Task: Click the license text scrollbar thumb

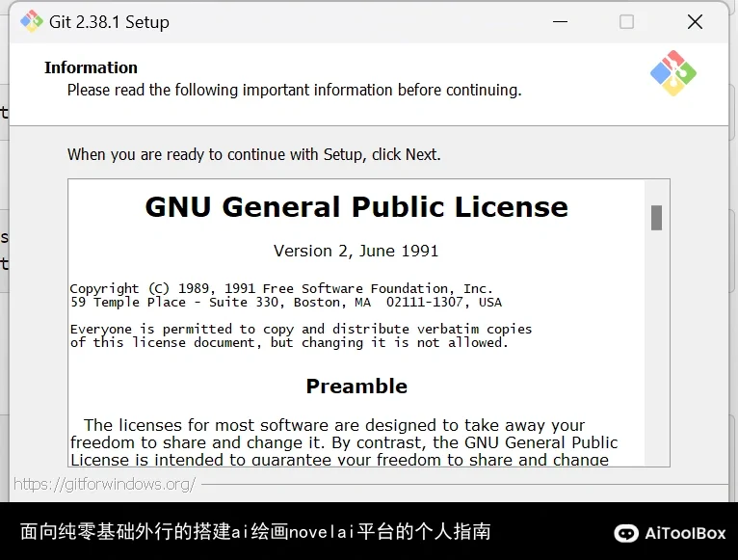Action: point(656,218)
